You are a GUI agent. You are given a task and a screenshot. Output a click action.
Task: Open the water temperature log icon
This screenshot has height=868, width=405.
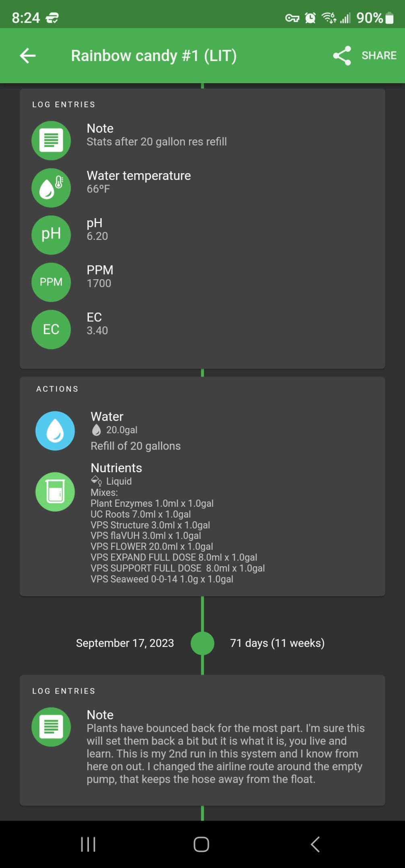(51, 188)
